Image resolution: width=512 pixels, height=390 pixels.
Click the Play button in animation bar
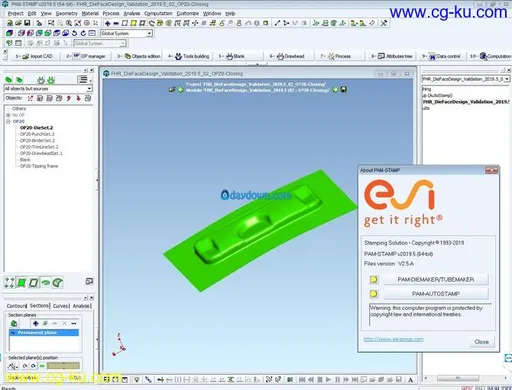328,379
